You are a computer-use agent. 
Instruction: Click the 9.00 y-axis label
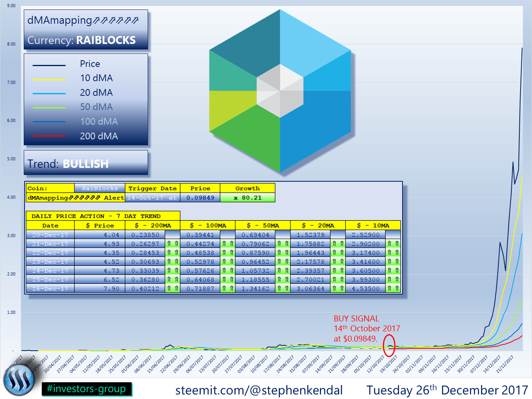[11, 6]
